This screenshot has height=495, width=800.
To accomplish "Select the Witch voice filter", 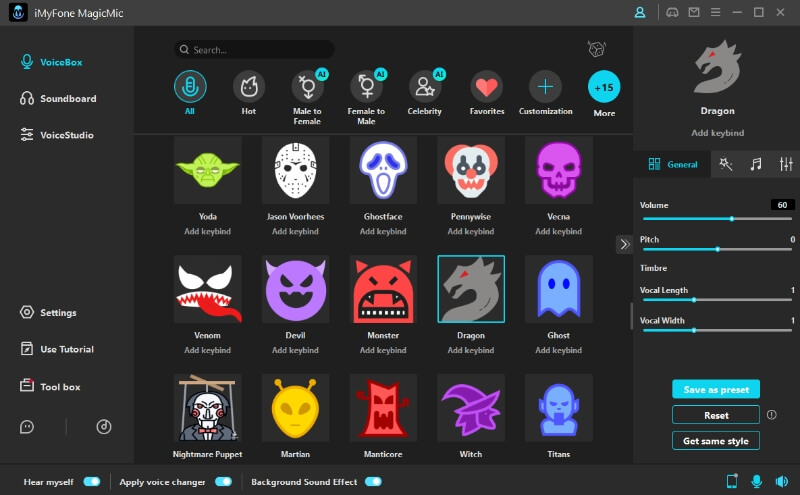I will pyautogui.click(x=471, y=408).
